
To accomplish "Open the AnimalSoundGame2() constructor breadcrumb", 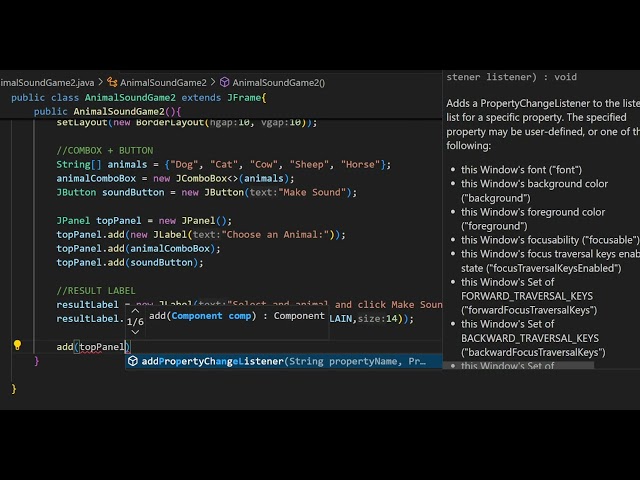I will (x=279, y=83).
